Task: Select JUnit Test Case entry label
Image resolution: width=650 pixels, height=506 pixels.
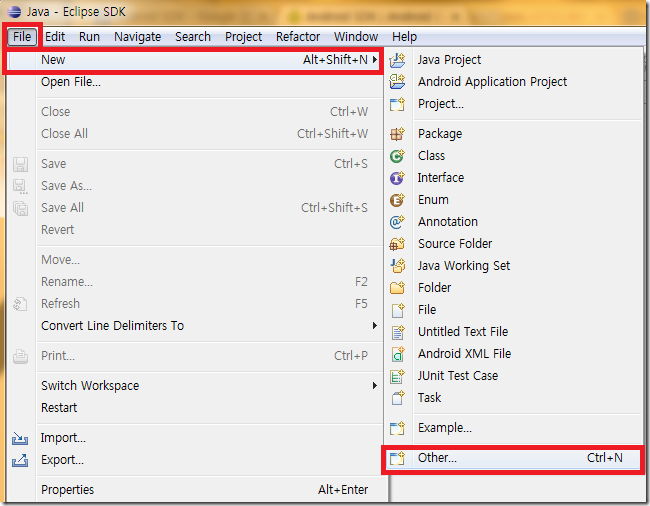Action: (458, 375)
